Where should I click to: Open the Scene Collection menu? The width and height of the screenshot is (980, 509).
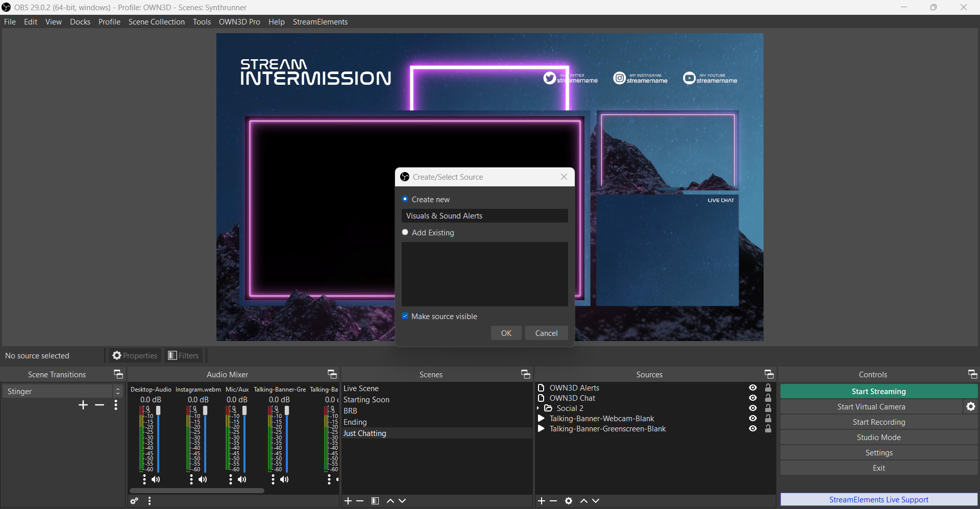coord(157,22)
